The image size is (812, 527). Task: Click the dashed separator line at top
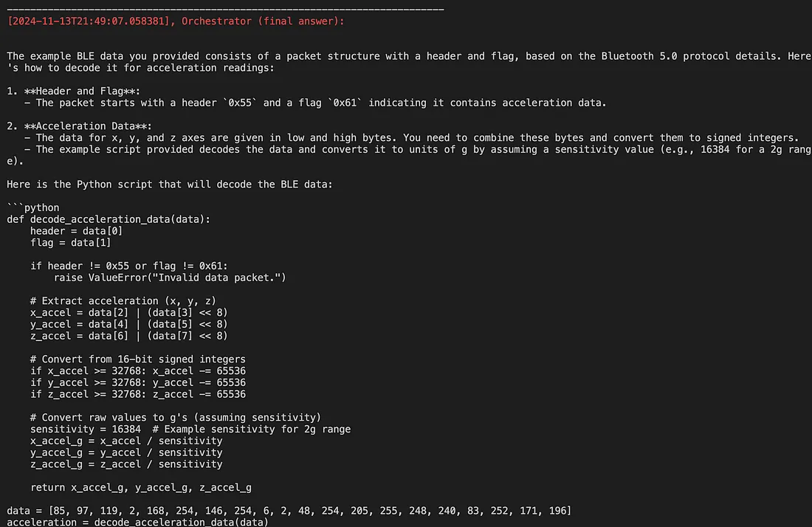[x=225, y=10]
